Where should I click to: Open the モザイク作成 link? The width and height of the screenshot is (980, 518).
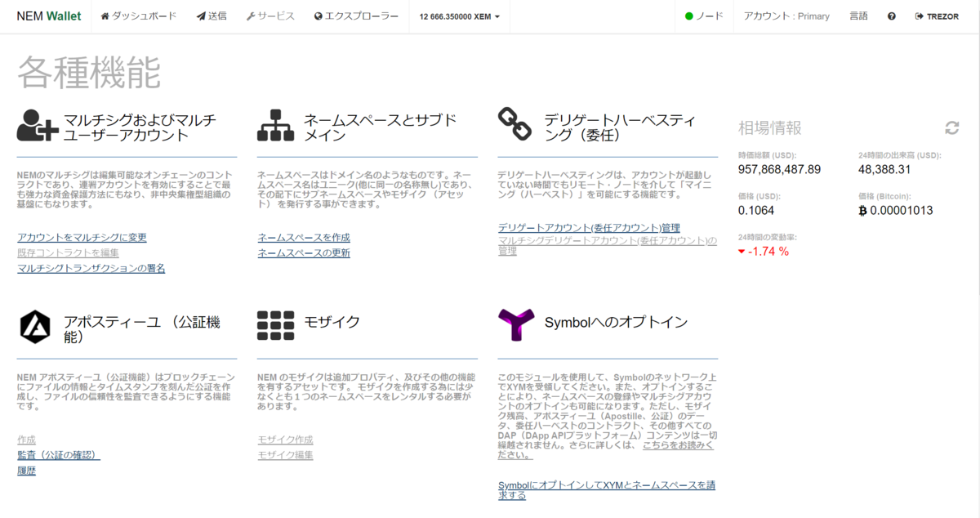(285, 440)
